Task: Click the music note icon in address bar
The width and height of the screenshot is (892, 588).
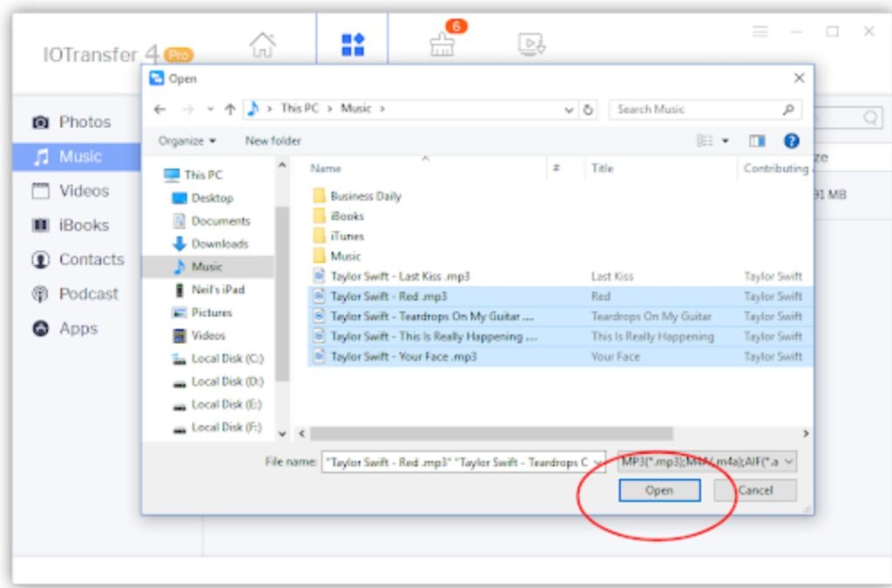Action: [253, 108]
